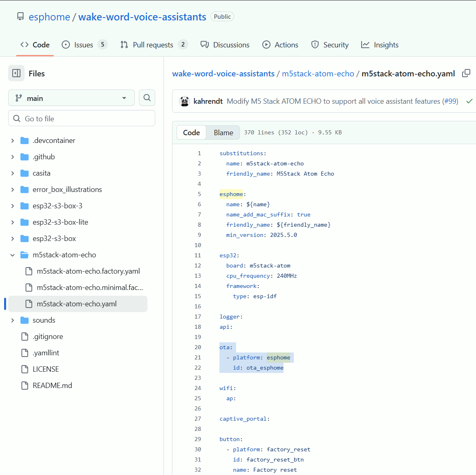
Task: Go to the Actions tab
Action: click(280, 45)
